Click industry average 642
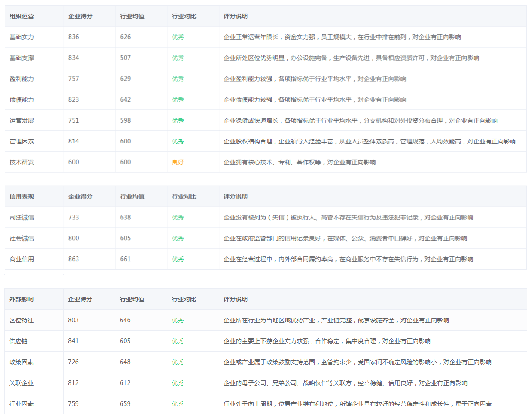 [125, 100]
